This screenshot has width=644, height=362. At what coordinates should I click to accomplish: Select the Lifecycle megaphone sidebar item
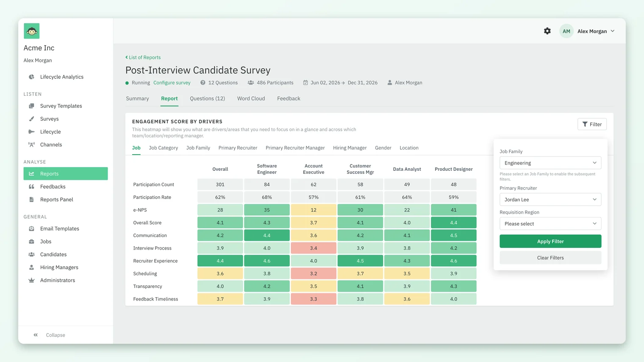50,132
